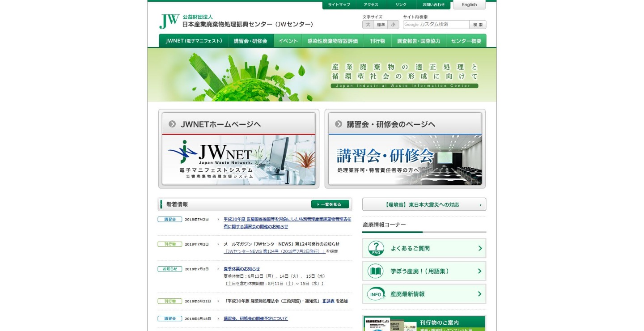
Task: Click the 講習会・研修会 banner image
Action: (x=405, y=160)
